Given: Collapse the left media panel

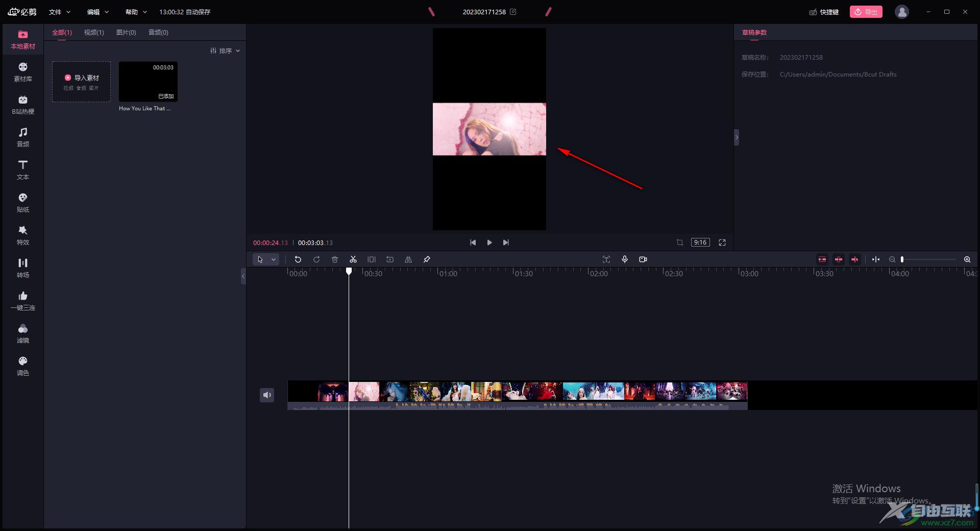Looking at the screenshot, I should click(x=243, y=276).
